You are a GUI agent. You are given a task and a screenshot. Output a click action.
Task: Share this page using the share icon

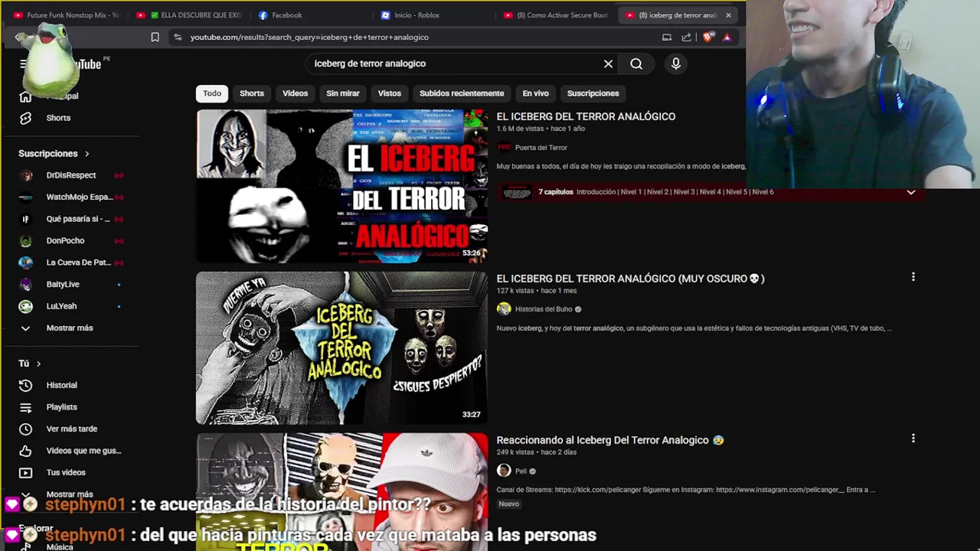[686, 37]
